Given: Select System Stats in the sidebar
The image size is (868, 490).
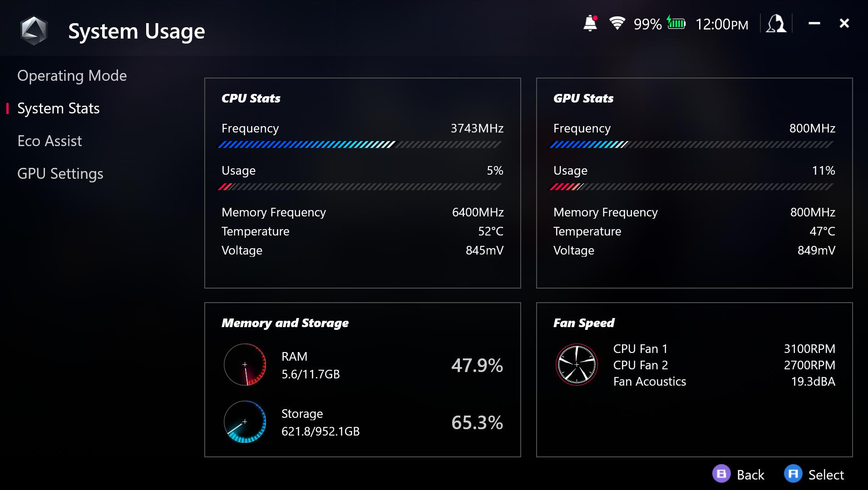Looking at the screenshot, I should pos(58,108).
